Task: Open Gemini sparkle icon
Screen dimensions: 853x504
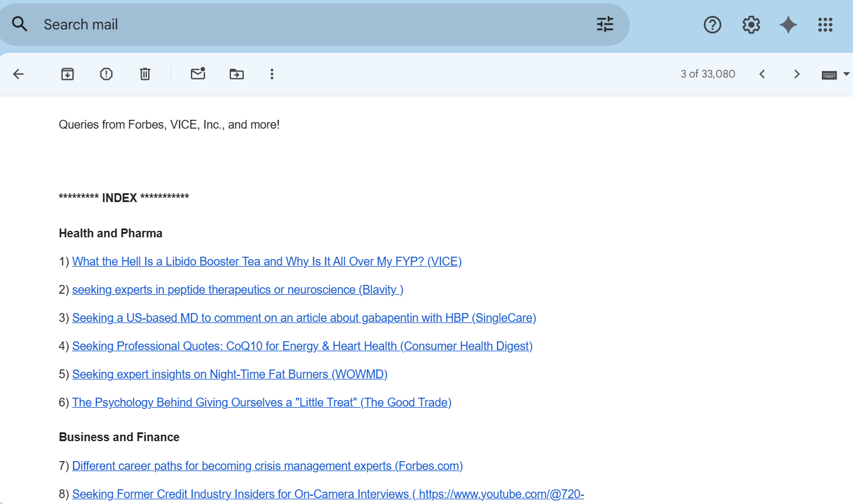Action: pos(788,25)
